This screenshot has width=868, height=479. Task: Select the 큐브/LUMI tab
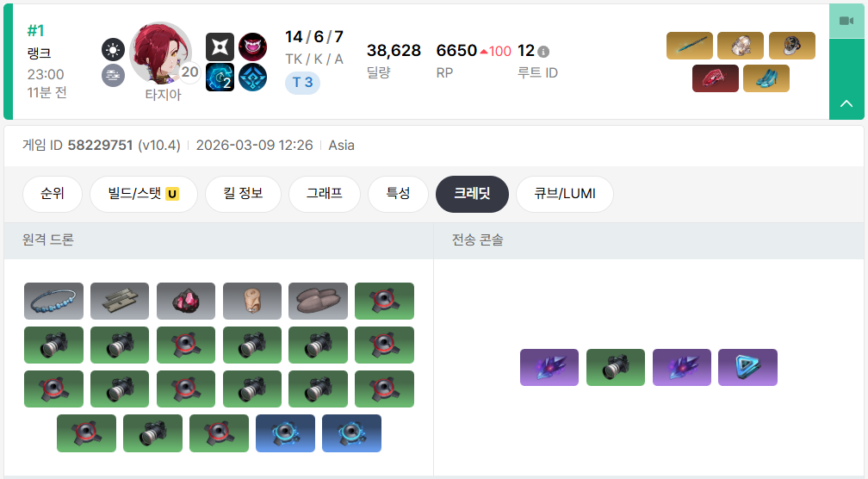(565, 194)
